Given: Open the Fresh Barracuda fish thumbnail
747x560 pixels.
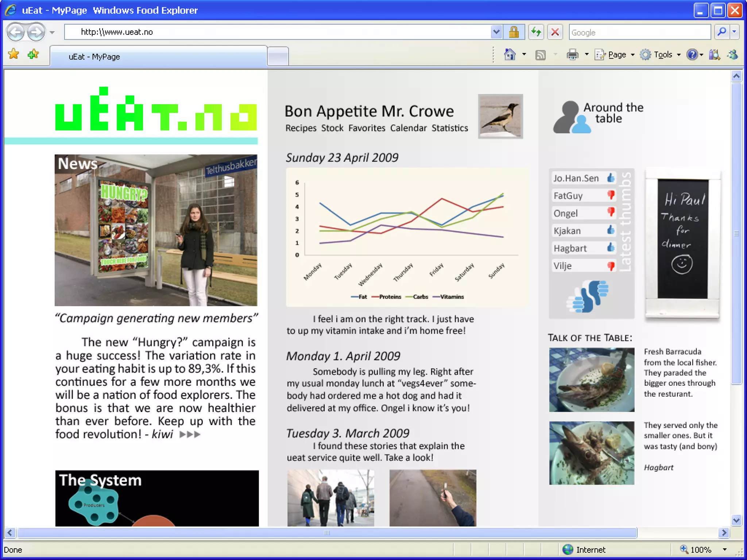Looking at the screenshot, I should 592,380.
